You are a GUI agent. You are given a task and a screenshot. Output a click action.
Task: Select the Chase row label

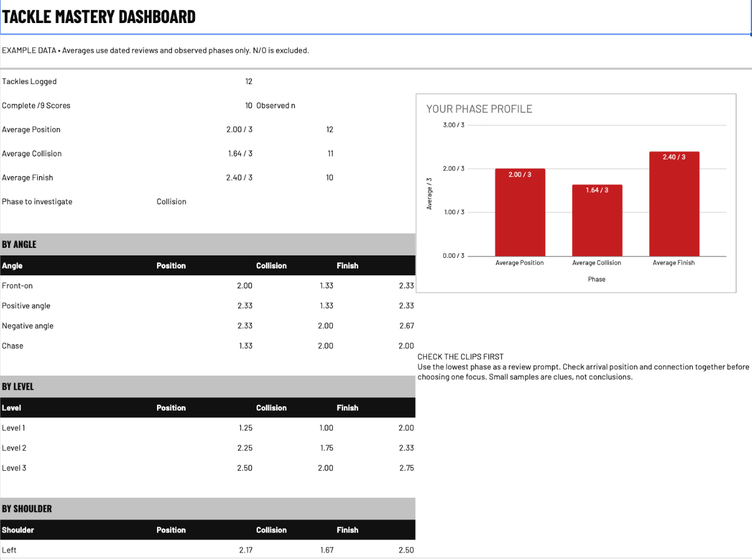pos(12,346)
